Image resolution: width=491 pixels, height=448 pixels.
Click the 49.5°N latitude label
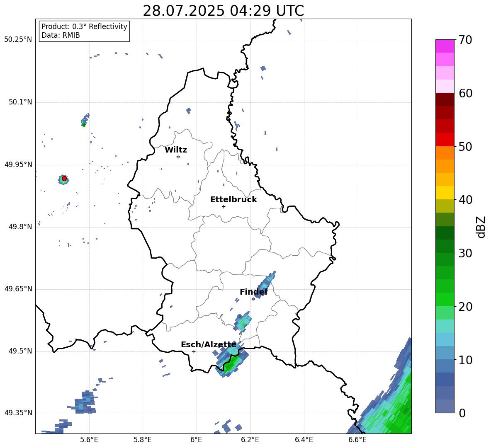tap(20, 351)
